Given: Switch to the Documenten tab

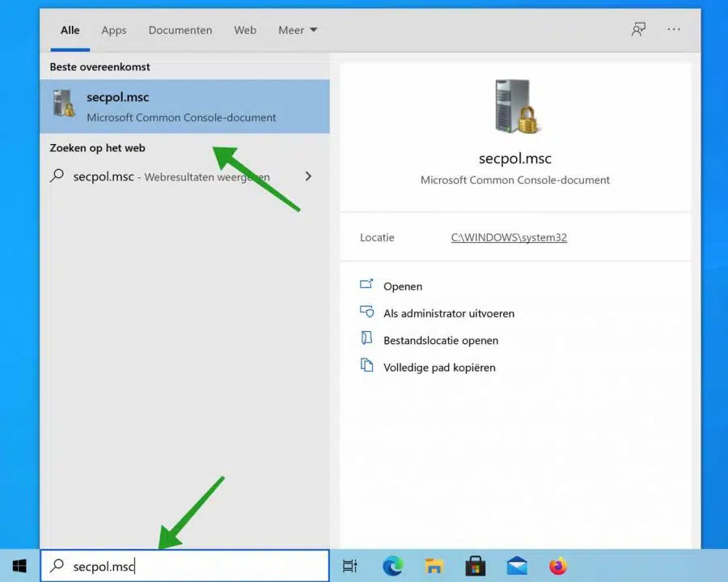Looking at the screenshot, I should pos(180,30).
